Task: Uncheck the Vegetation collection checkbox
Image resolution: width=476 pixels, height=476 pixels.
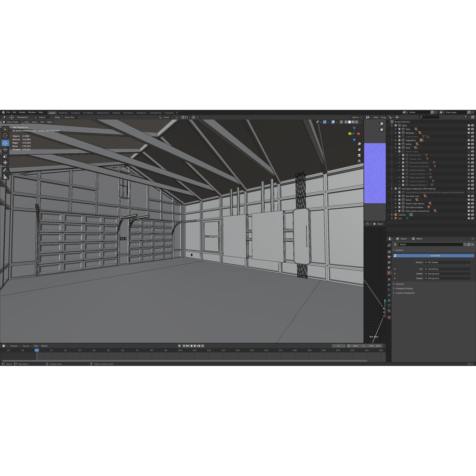Action: 399,140
